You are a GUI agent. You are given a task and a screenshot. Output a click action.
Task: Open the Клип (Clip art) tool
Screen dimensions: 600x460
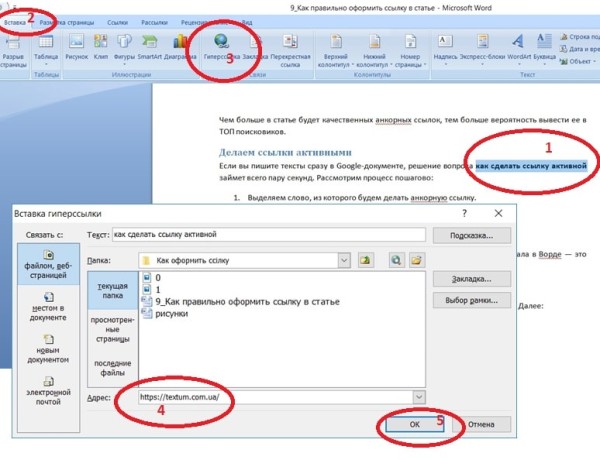101,47
